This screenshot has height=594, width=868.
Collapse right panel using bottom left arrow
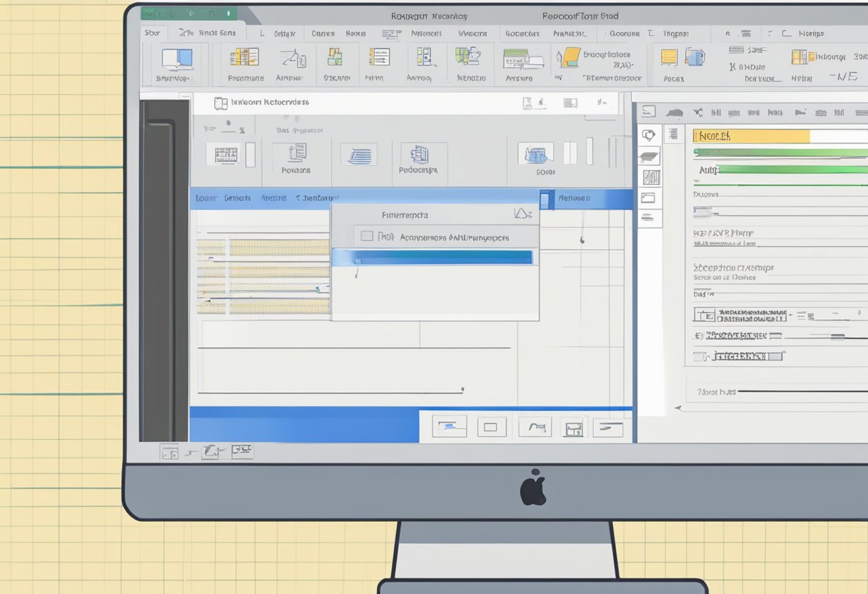tap(678, 408)
